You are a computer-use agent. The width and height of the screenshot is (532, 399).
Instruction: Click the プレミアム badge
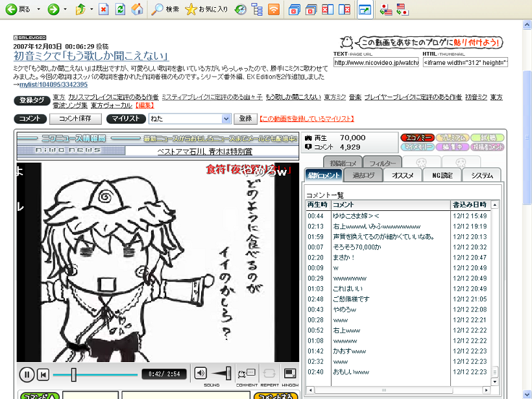(x=453, y=138)
